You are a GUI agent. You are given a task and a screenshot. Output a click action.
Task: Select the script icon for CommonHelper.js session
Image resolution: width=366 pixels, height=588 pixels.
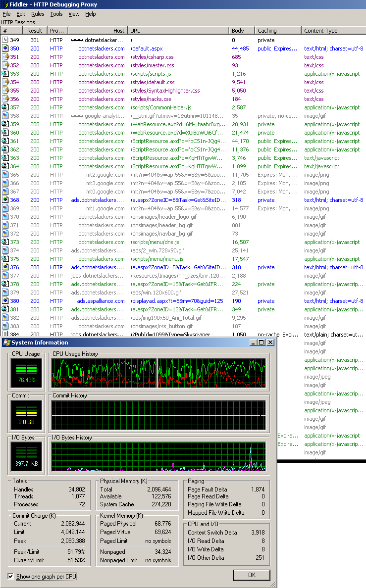tap(5, 107)
